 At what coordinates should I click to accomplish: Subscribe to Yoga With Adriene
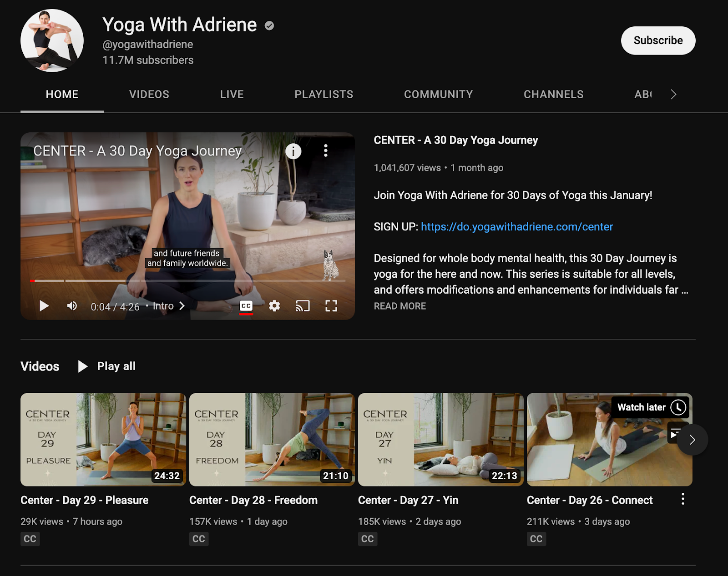pyautogui.click(x=658, y=40)
